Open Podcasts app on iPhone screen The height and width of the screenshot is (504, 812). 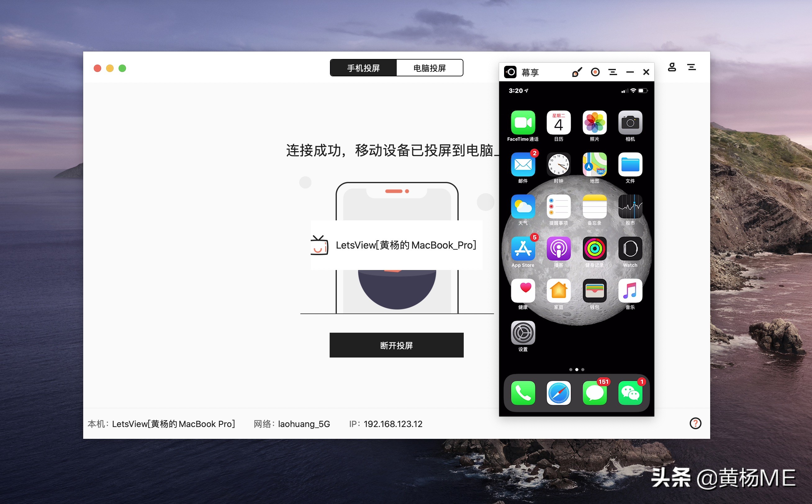point(558,250)
